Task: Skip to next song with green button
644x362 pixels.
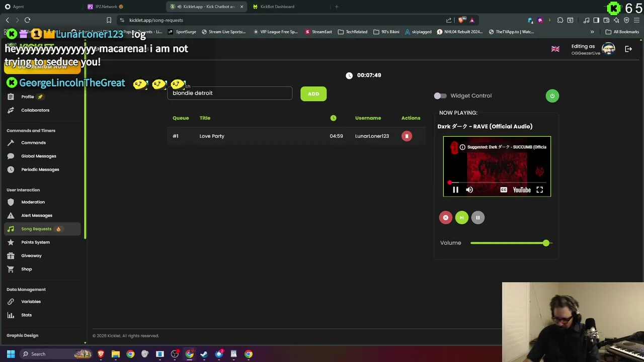Action: (x=461, y=218)
